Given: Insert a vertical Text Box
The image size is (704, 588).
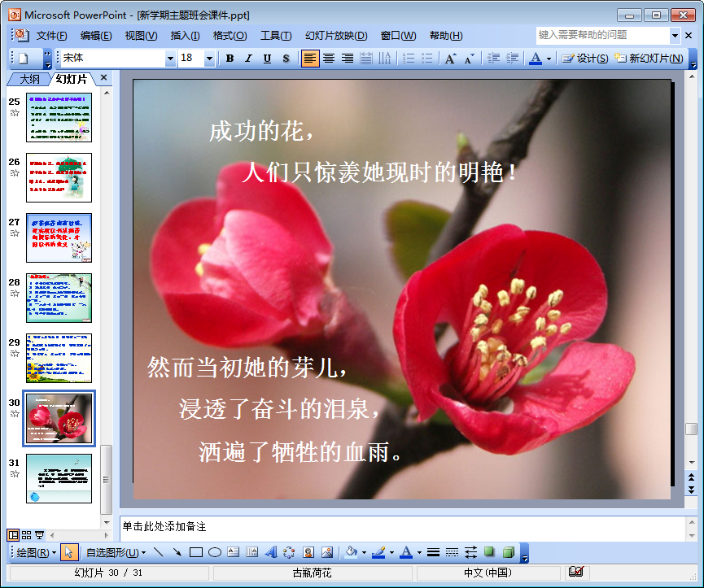Looking at the screenshot, I should [x=251, y=552].
